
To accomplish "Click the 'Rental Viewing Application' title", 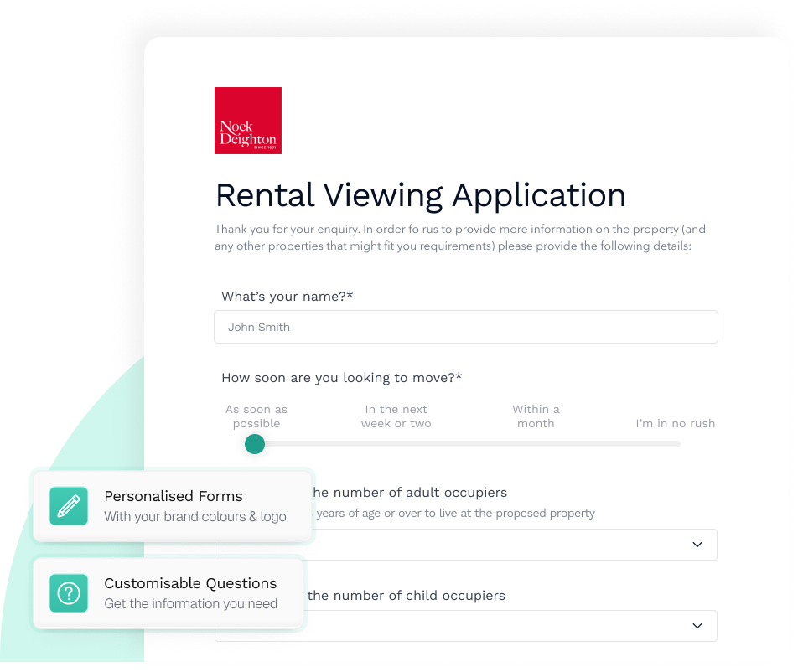I will (421, 195).
